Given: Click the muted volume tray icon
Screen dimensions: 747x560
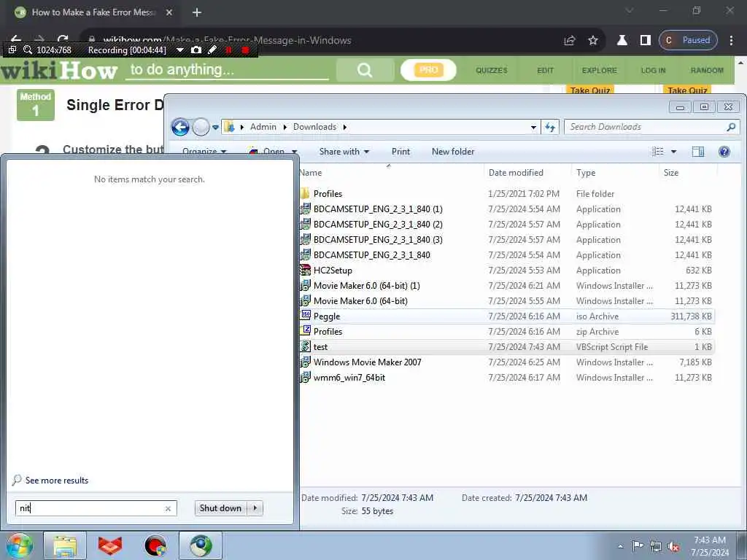Looking at the screenshot, I should pos(673,547).
